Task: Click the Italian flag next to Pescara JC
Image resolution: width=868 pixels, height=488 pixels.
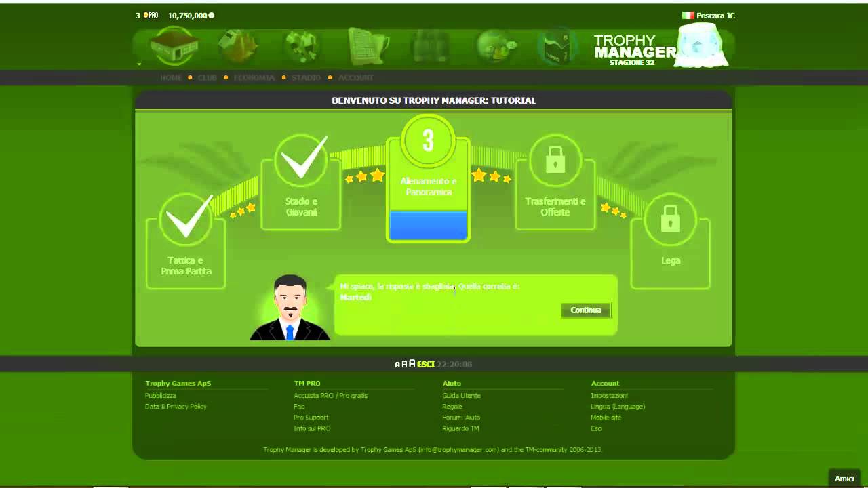Action: [x=688, y=15]
